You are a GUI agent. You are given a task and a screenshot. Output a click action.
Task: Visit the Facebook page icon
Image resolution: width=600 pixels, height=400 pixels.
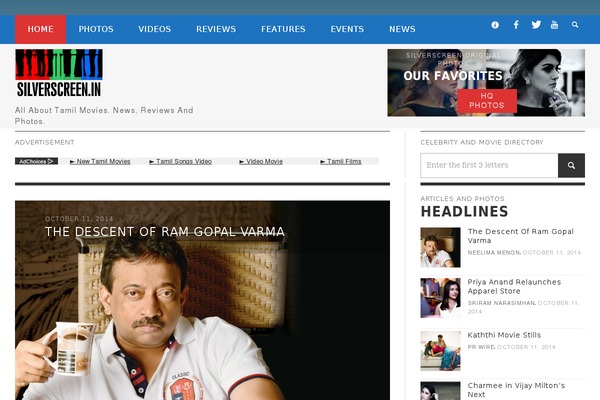516,25
